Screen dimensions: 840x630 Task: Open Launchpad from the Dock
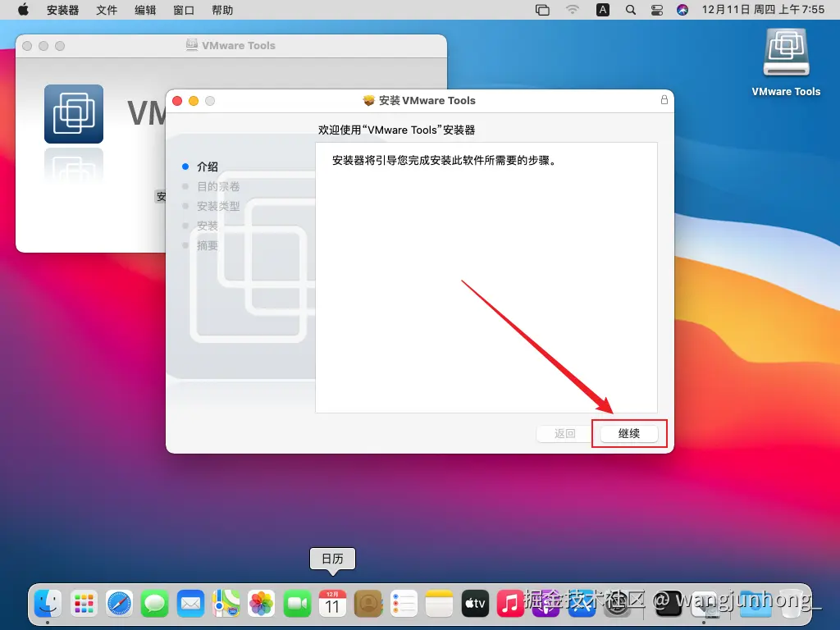pos(84,605)
